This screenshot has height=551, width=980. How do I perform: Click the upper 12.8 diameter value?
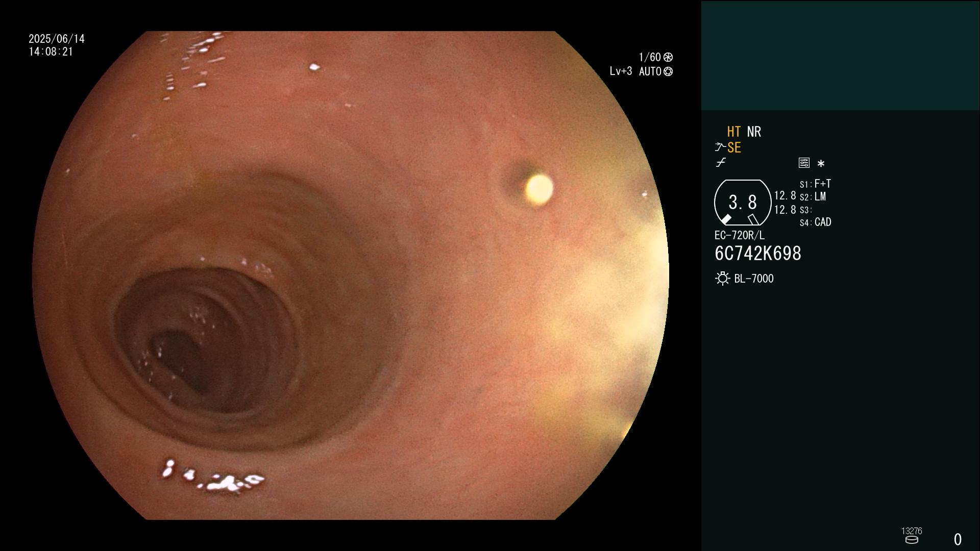(785, 196)
